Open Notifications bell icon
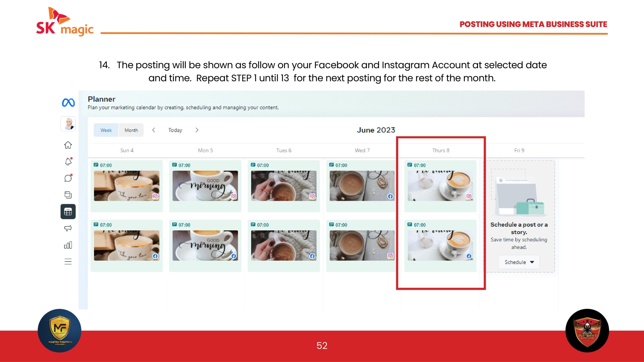Image resolution: width=644 pixels, height=362 pixels. coord(68,161)
